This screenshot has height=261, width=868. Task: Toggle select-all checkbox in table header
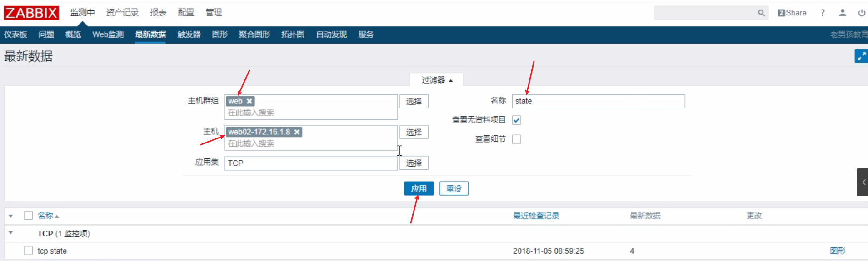28,215
